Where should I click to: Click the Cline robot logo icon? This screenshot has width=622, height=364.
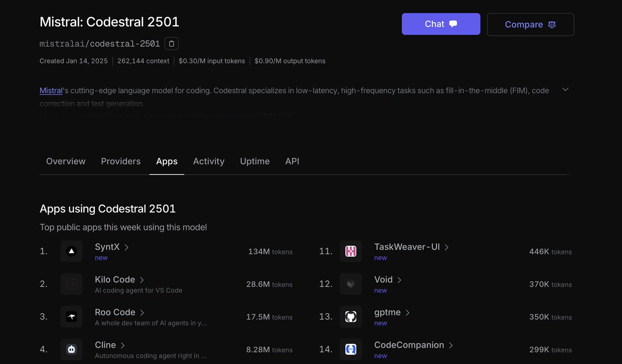pyautogui.click(x=72, y=349)
